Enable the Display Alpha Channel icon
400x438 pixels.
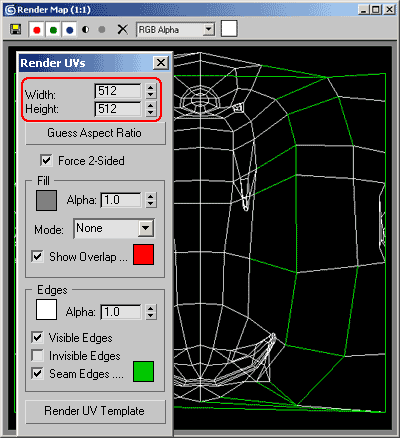click(x=86, y=30)
